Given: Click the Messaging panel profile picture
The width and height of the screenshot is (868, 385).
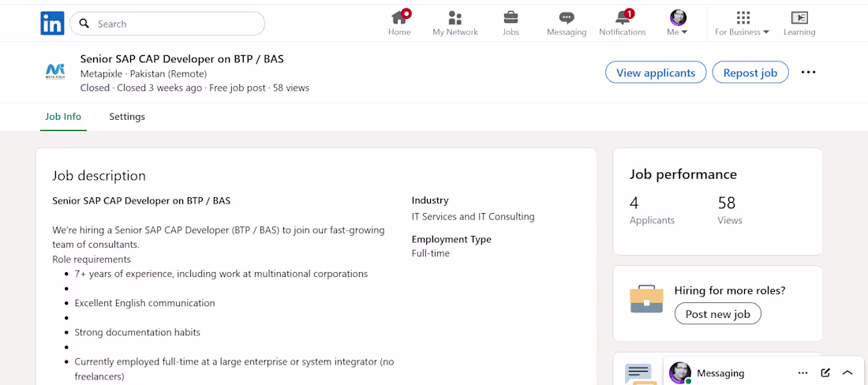Looking at the screenshot, I should pyautogui.click(x=679, y=373).
